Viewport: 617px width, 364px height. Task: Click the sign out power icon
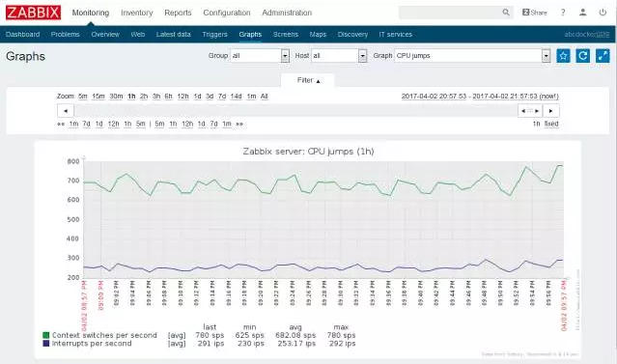tap(603, 13)
